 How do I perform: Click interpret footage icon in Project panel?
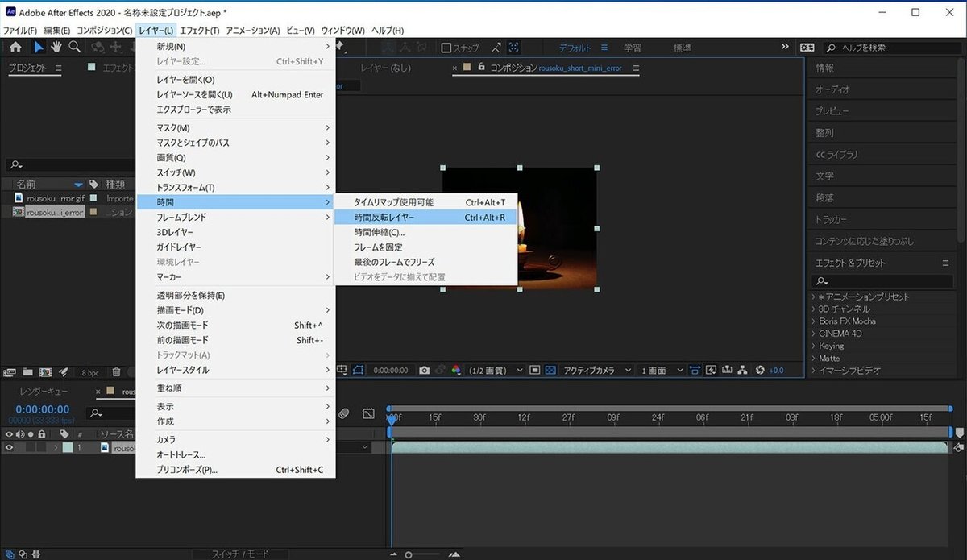10,372
